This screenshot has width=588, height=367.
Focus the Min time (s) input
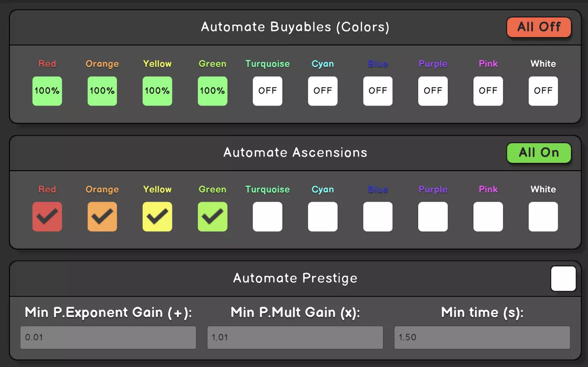click(482, 337)
